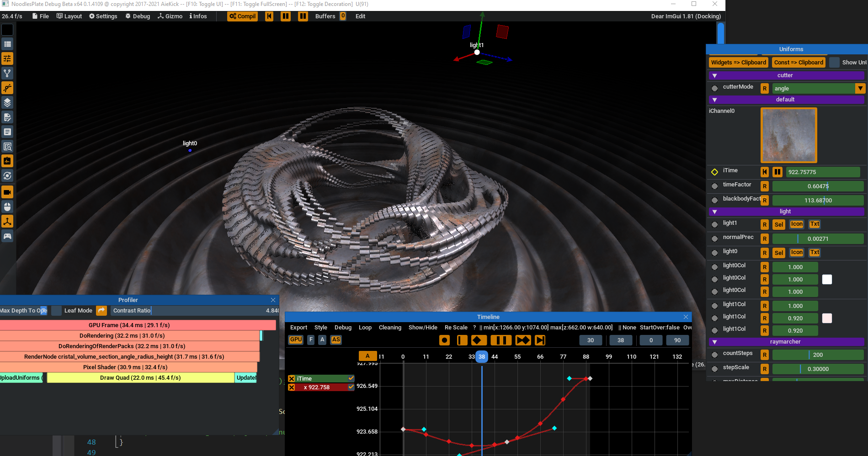This screenshot has width=868, height=456.
Task: Open the Export menu in Timeline
Action: (298, 328)
